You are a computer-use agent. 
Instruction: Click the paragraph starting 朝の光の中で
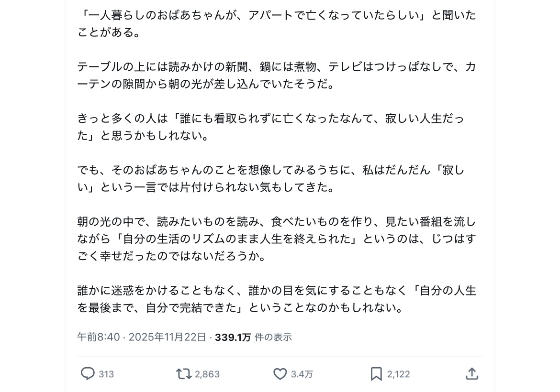(x=277, y=239)
